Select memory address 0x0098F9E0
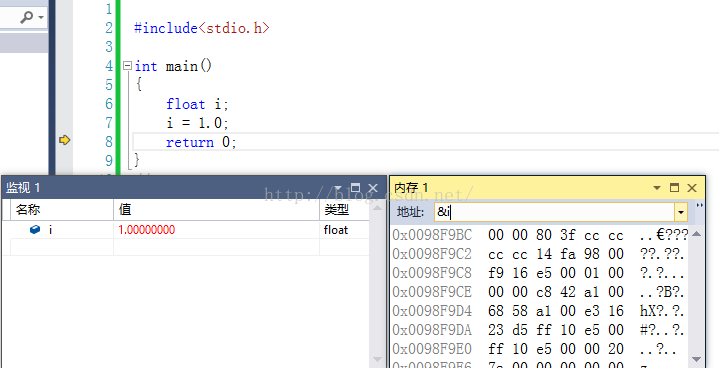This screenshot has width=719, height=368. click(x=432, y=349)
